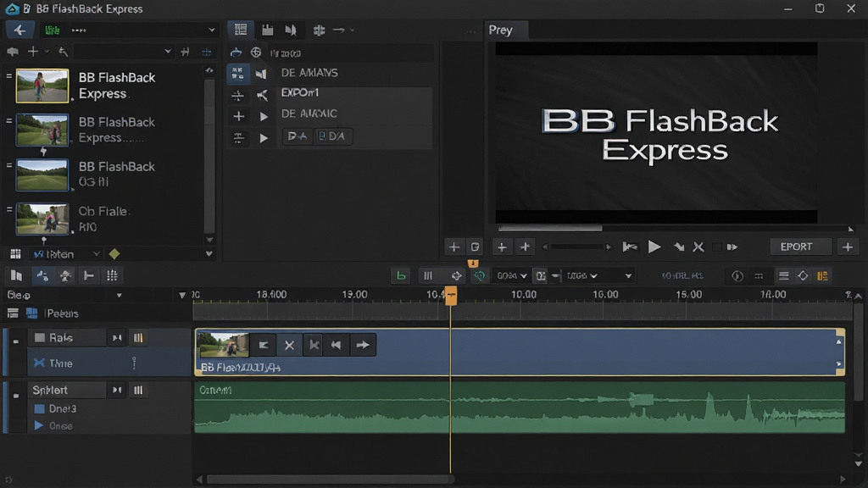Toggle the Rals track checkbox
The width and height of the screenshot is (868, 488).
coord(39,337)
